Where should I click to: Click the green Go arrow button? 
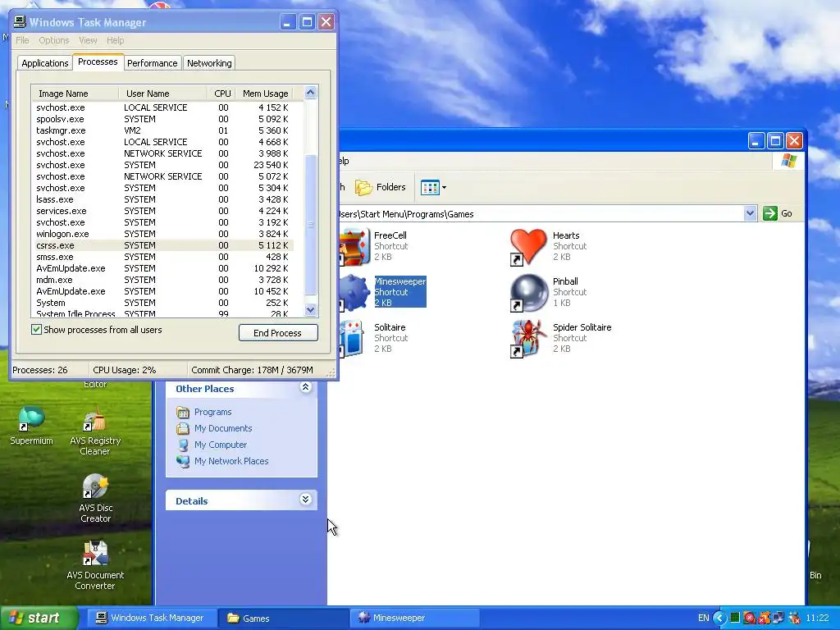(x=769, y=213)
